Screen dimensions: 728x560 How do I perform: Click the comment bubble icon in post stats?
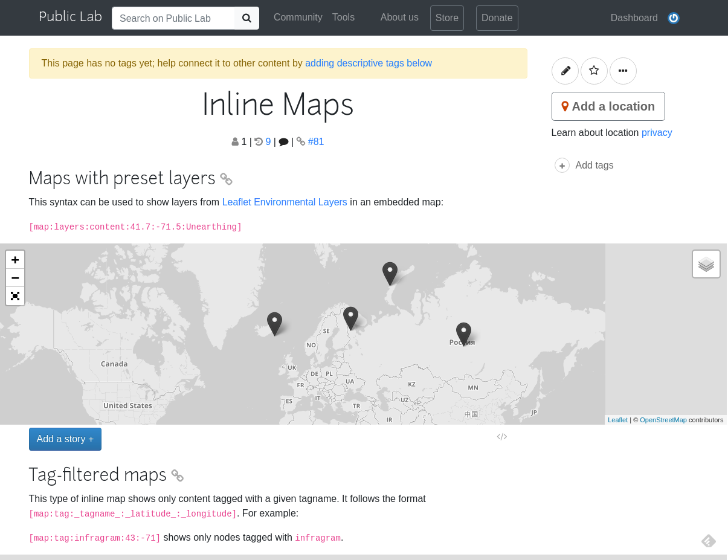pyautogui.click(x=283, y=141)
